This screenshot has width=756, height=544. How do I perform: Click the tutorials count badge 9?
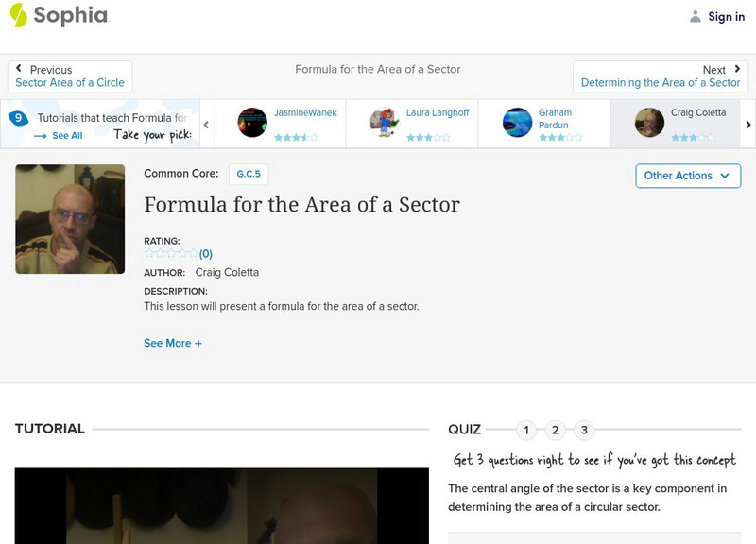(x=18, y=118)
